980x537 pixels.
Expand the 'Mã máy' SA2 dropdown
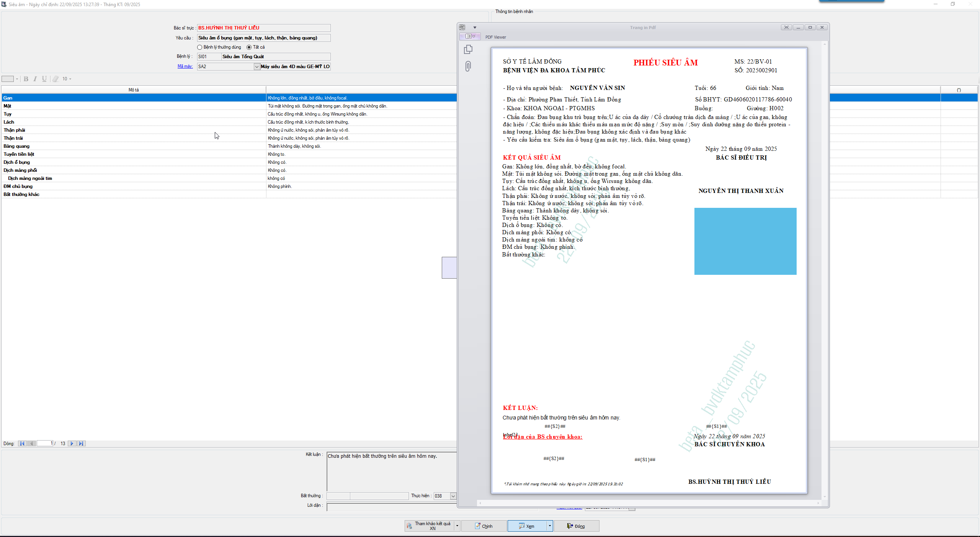(x=256, y=67)
